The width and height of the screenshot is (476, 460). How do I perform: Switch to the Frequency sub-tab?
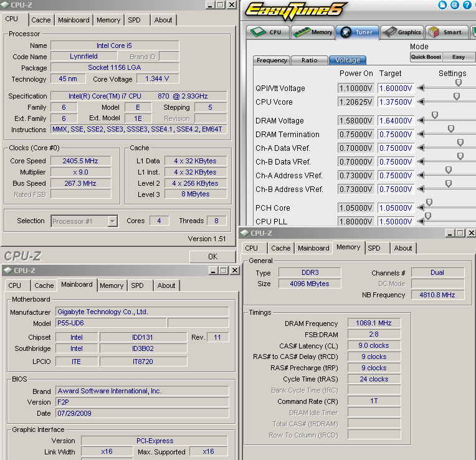[272, 60]
